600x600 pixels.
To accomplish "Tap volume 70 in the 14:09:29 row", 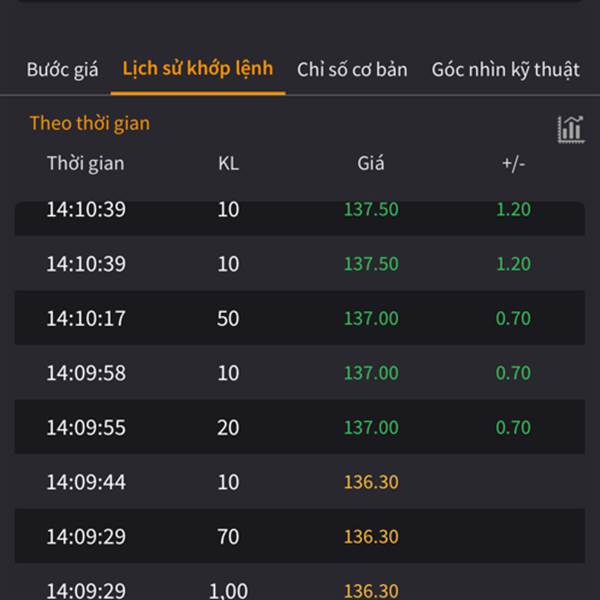I will (228, 536).
